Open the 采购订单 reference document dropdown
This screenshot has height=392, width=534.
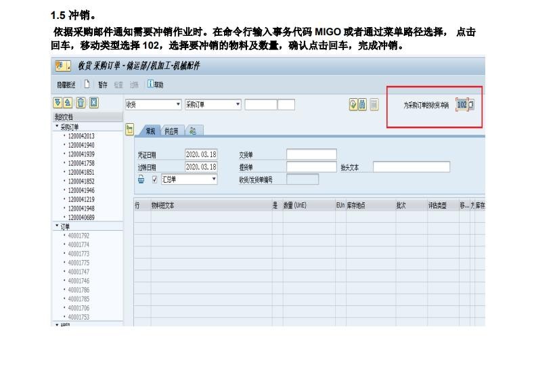[x=237, y=104]
